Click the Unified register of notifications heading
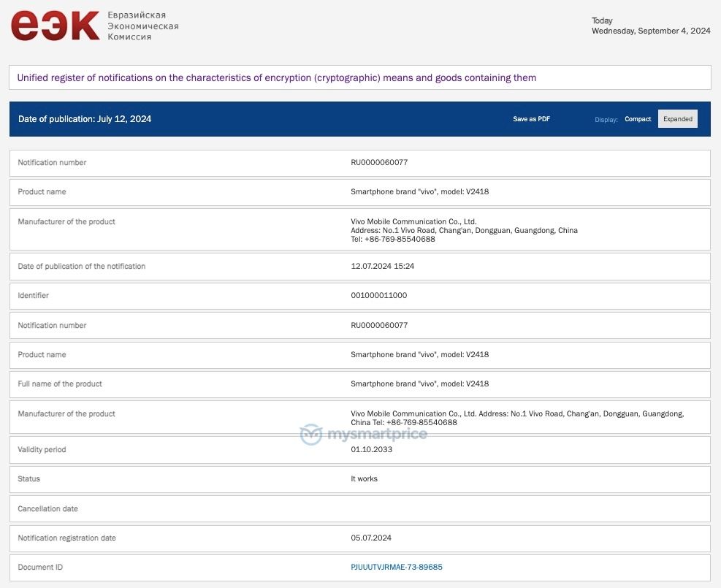This screenshot has height=588, width=721. coord(276,77)
